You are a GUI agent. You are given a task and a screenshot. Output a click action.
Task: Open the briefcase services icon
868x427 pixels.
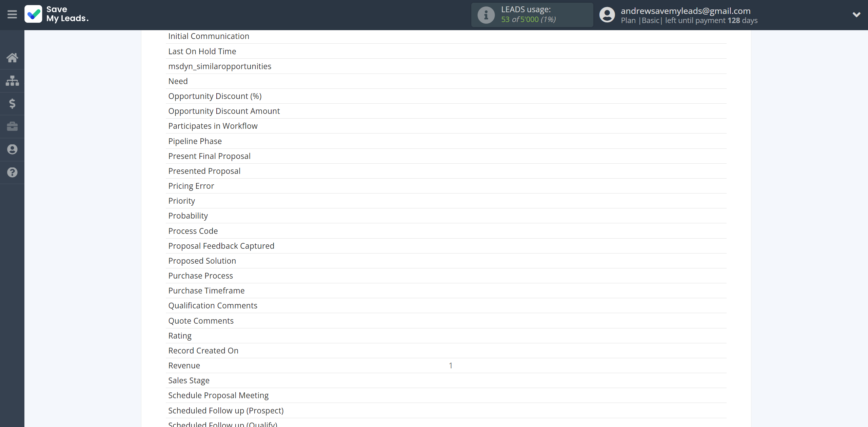coord(12,126)
